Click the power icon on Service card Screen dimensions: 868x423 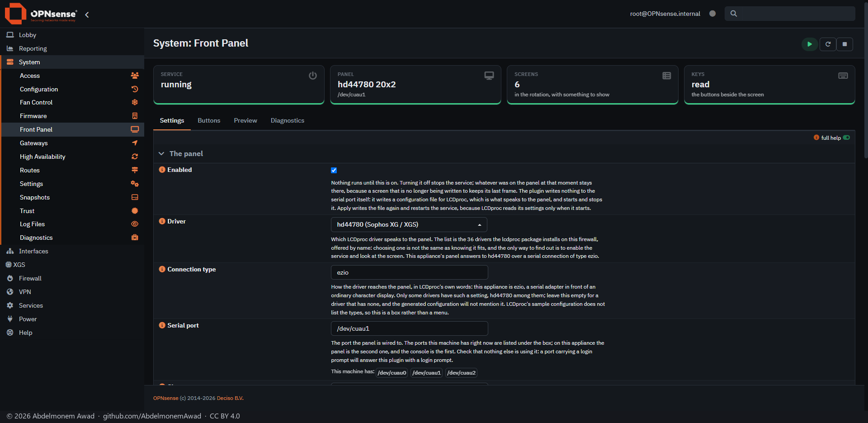tap(312, 76)
